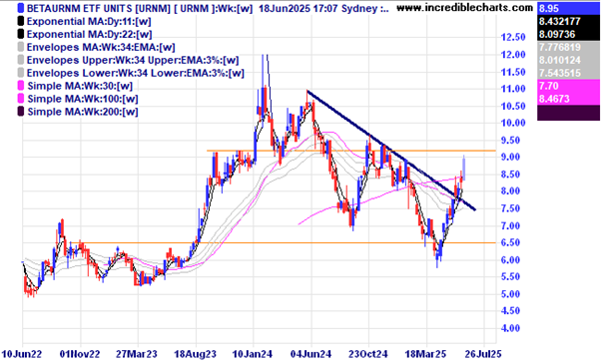Click the 7.776819 envelope value box
The width and height of the screenshot is (601, 364).
(568, 47)
